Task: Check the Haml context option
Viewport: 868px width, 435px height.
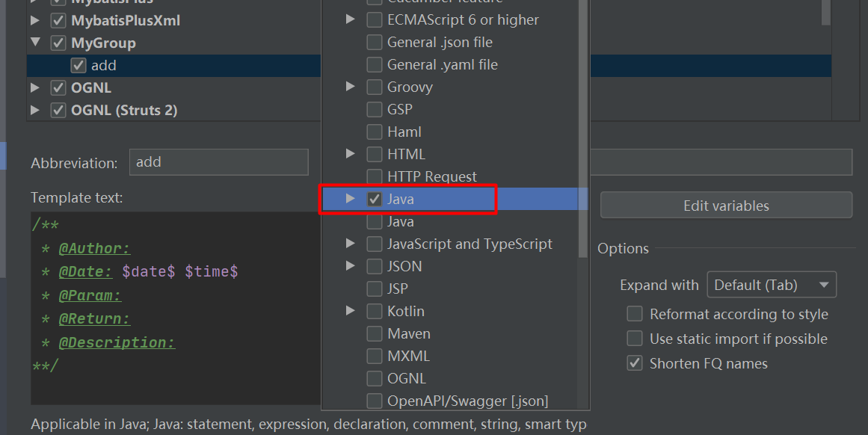Action: coord(375,132)
